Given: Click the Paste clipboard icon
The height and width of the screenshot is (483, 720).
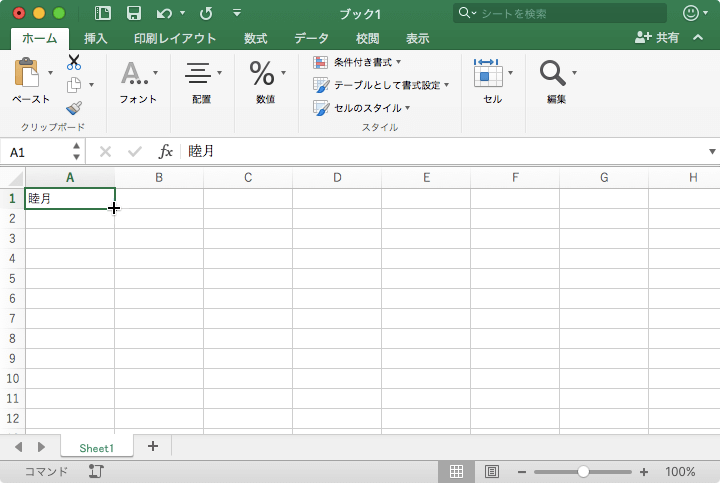Looking at the screenshot, I should (27, 73).
